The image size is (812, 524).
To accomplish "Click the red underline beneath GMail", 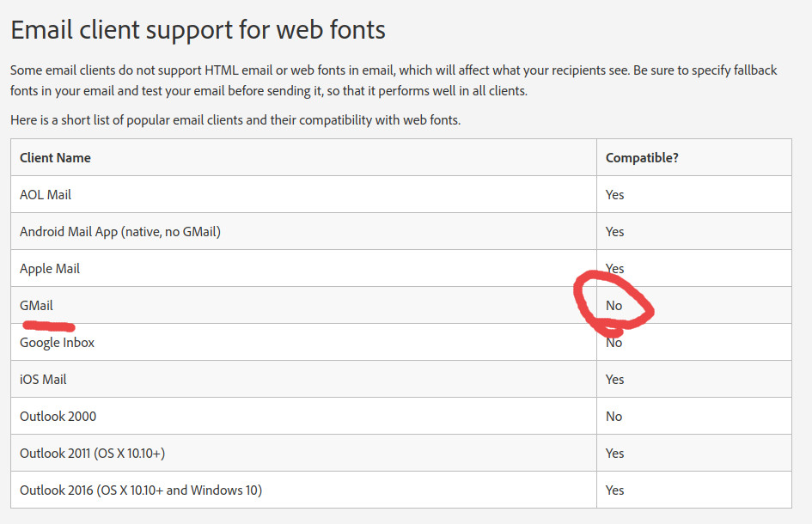I will [x=49, y=326].
